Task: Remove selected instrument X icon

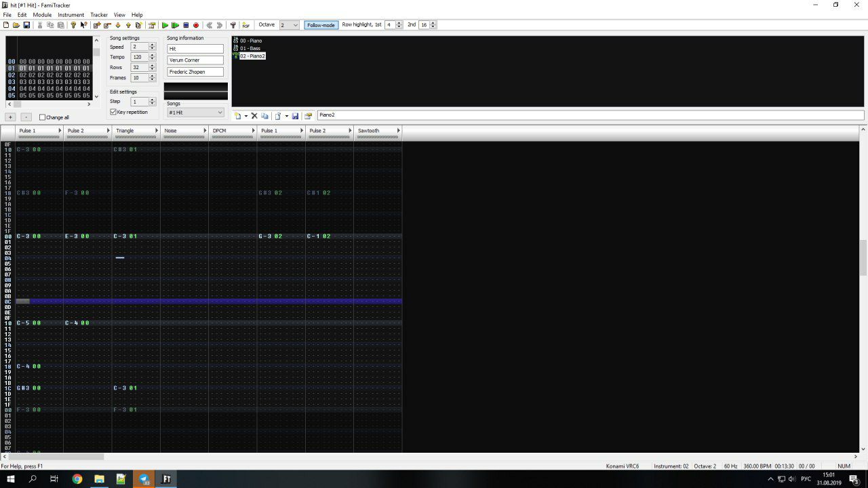Action: (x=254, y=116)
